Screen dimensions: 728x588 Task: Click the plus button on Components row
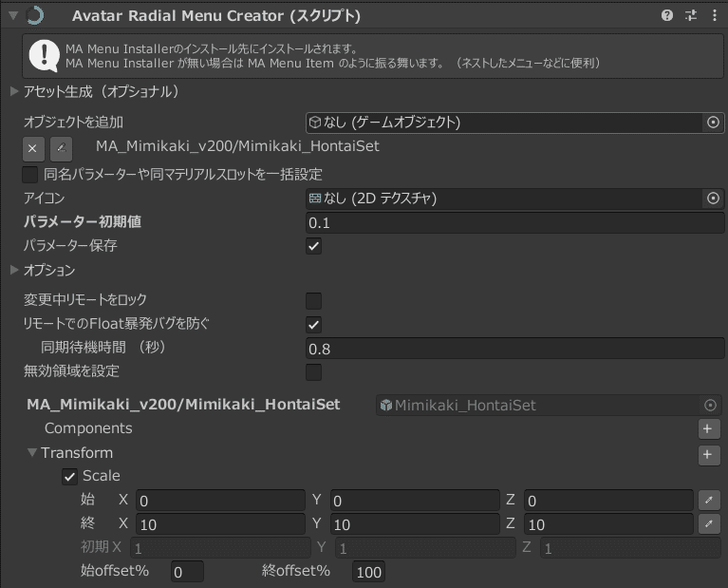(709, 429)
